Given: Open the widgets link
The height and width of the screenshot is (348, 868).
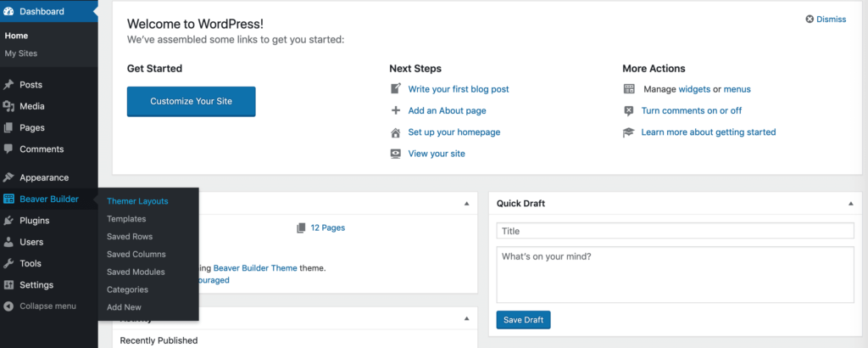Looking at the screenshot, I should pos(694,88).
